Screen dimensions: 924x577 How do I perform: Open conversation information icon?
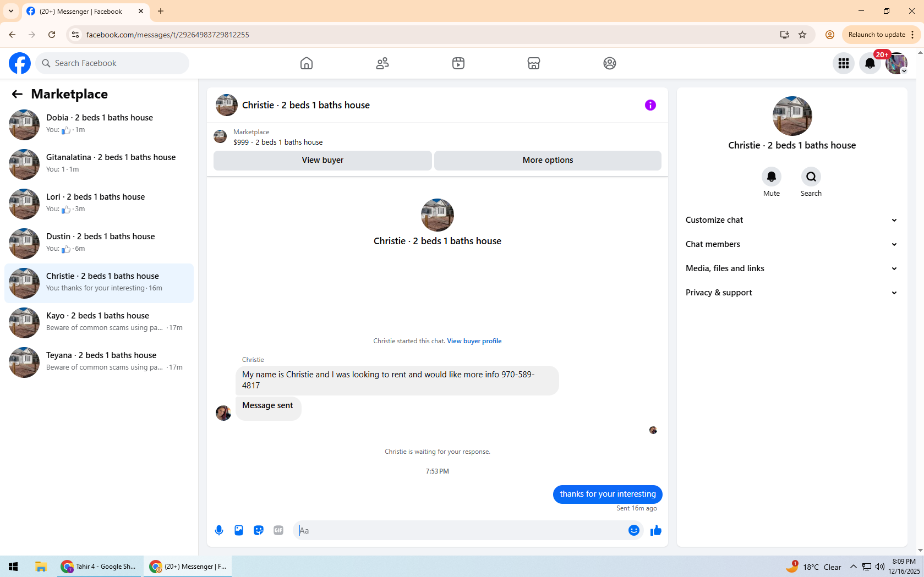click(650, 105)
